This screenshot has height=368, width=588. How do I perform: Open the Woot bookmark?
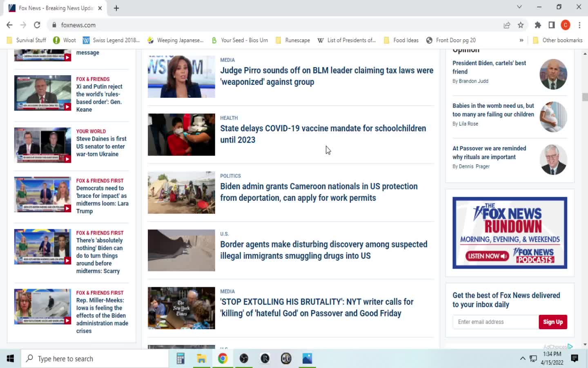(65, 40)
